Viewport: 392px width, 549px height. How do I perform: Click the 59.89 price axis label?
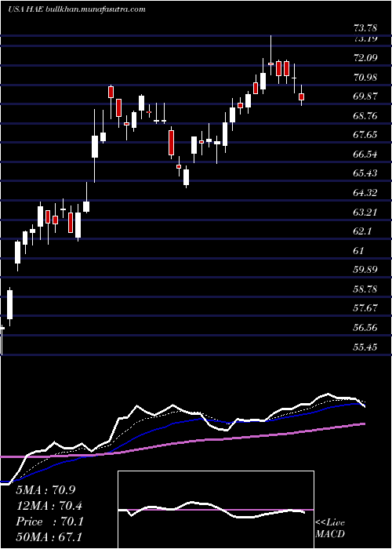[x=365, y=270]
